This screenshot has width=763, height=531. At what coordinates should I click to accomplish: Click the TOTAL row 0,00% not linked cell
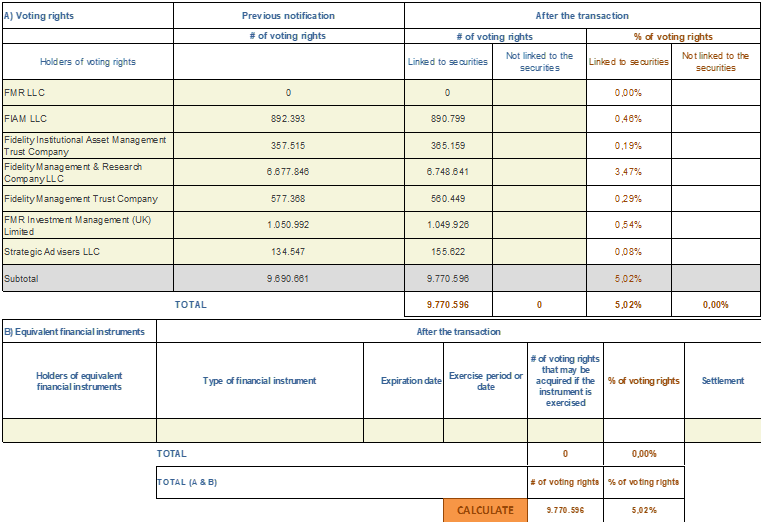(715, 305)
